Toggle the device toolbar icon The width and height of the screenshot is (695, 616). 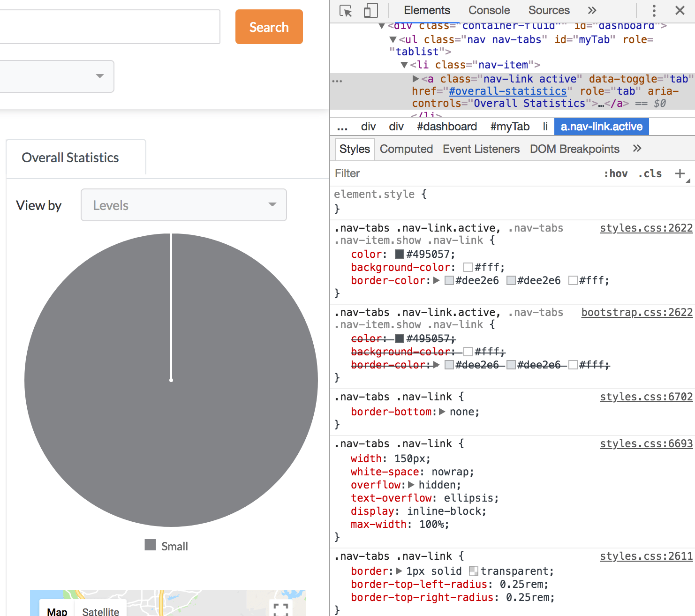(371, 11)
